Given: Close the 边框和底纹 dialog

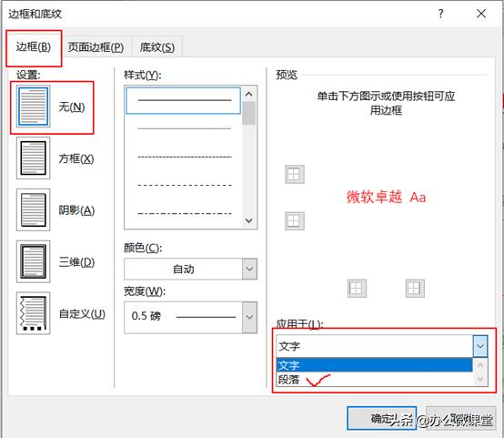Looking at the screenshot, I should tap(481, 14).
